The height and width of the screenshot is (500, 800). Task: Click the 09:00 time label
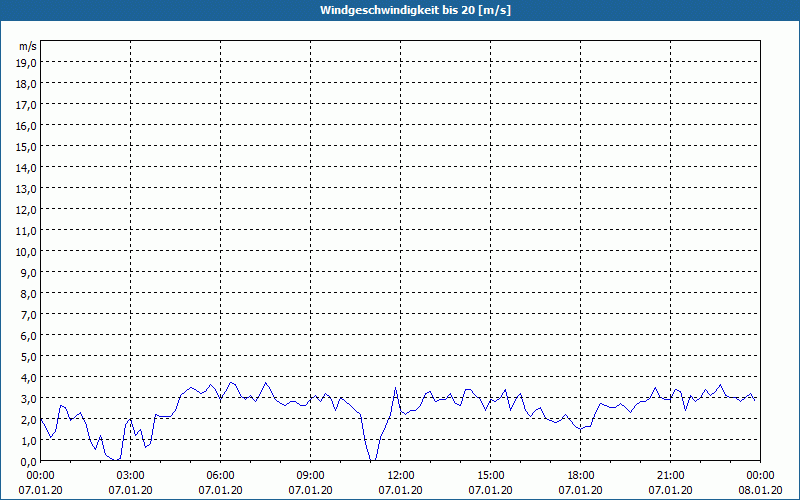coord(310,476)
